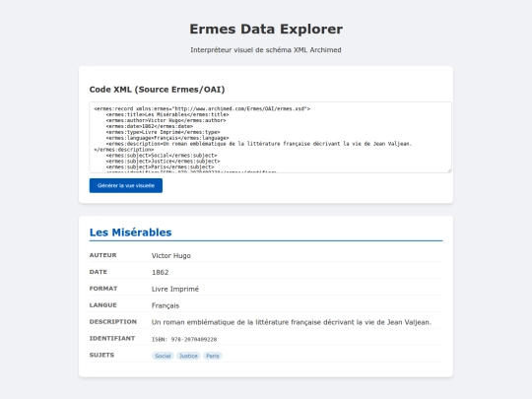Click the Livre Imprimé format value
Screen dimensions: 532x399
coord(175,289)
